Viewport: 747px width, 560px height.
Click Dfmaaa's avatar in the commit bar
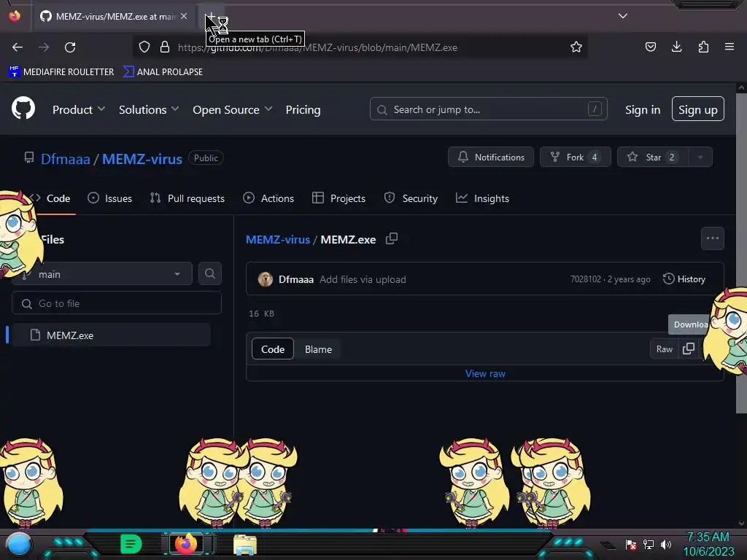coord(265,279)
